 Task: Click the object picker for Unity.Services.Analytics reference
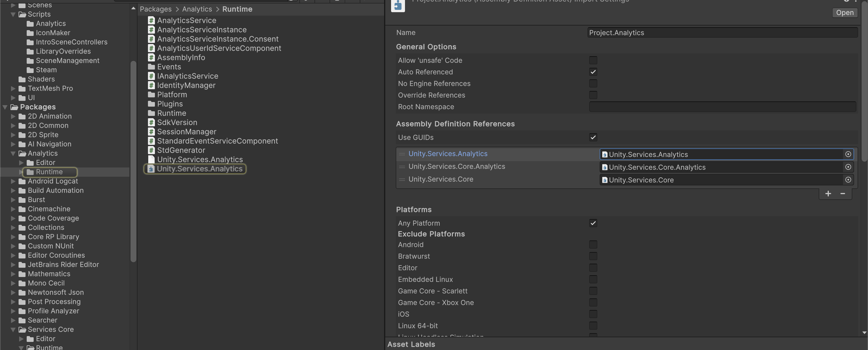pos(848,154)
